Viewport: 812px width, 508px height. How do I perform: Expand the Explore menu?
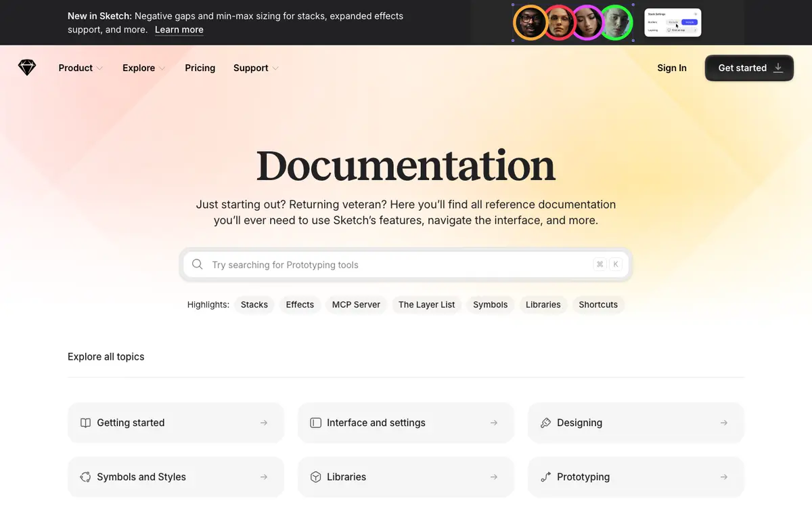click(x=143, y=68)
